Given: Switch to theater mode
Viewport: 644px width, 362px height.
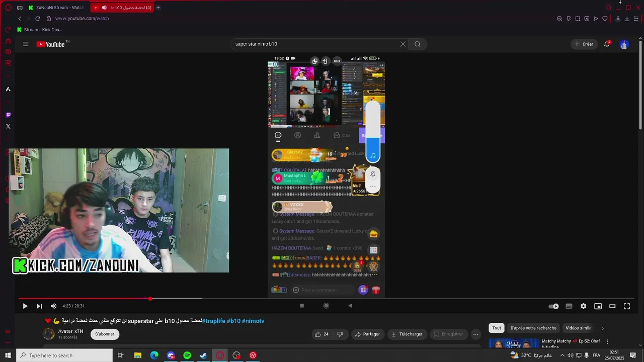Looking at the screenshot, I should 612,306.
